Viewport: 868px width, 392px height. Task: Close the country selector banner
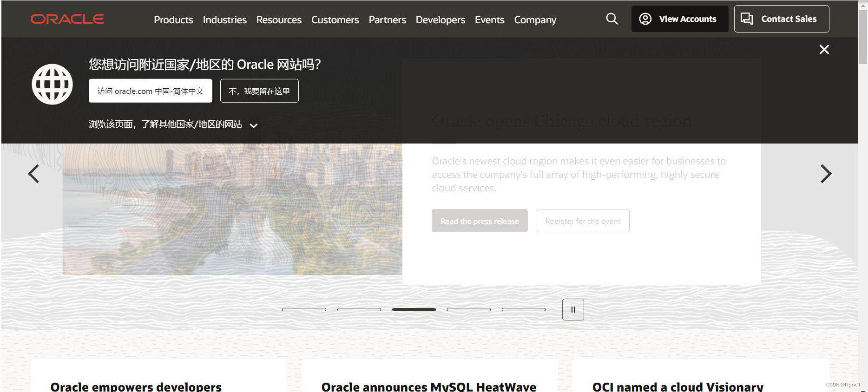click(824, 50)
